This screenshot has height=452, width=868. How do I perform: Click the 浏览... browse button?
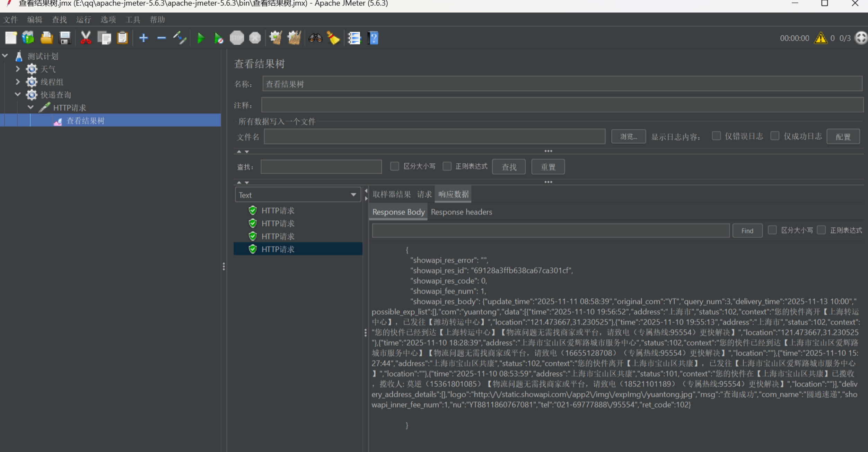[628, 137]
